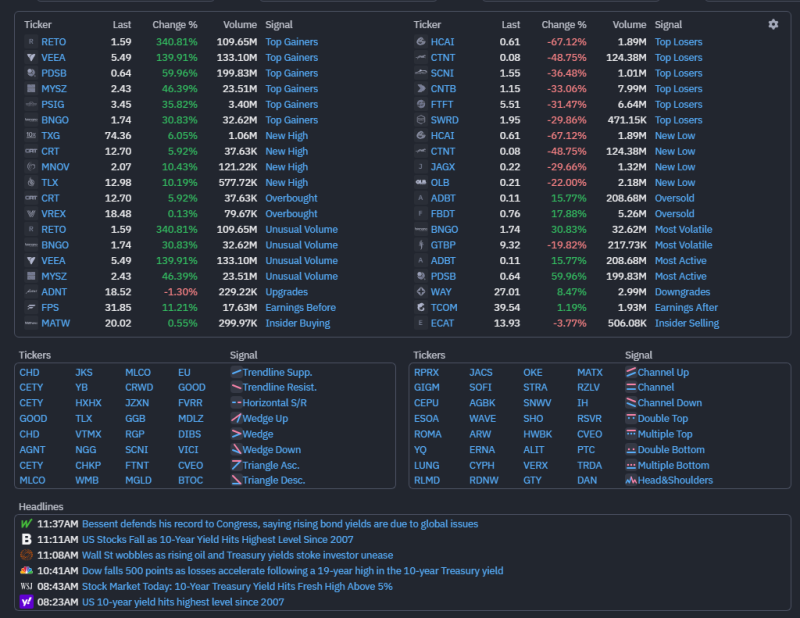Click the Multiple Bottom pattern icon
The height and width of the screenshot is (618, 800).
pos(631,465)
